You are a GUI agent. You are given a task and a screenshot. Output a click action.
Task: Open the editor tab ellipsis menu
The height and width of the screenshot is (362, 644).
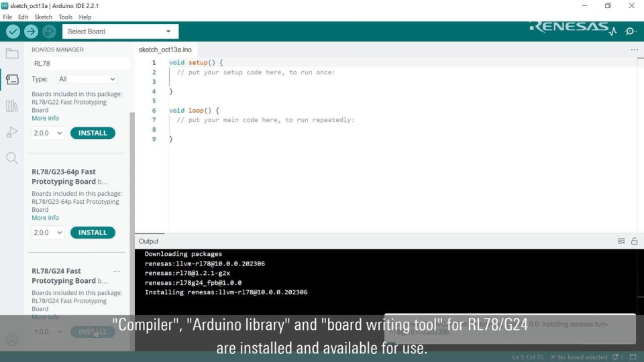[634, 50]
